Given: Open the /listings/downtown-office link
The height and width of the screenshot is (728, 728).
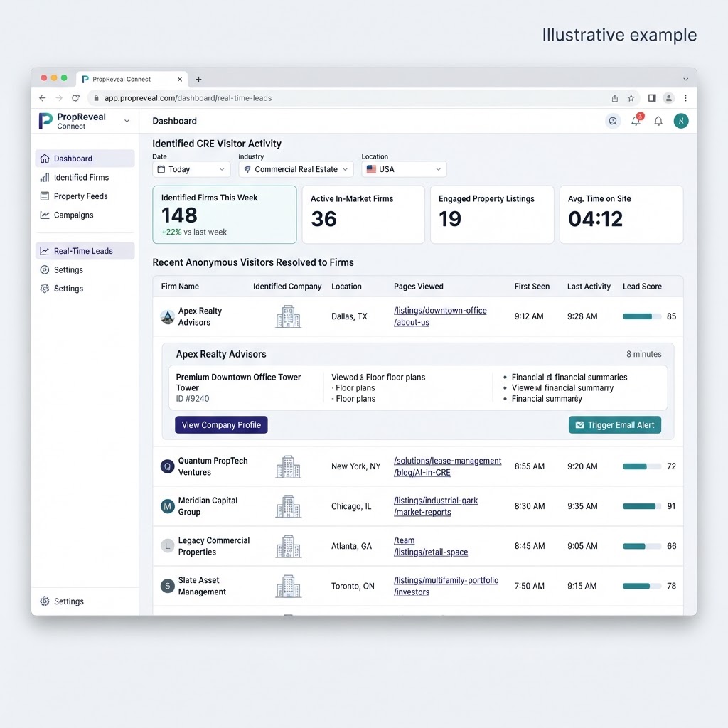Looking at the screenshot, I should pos(440,310).
